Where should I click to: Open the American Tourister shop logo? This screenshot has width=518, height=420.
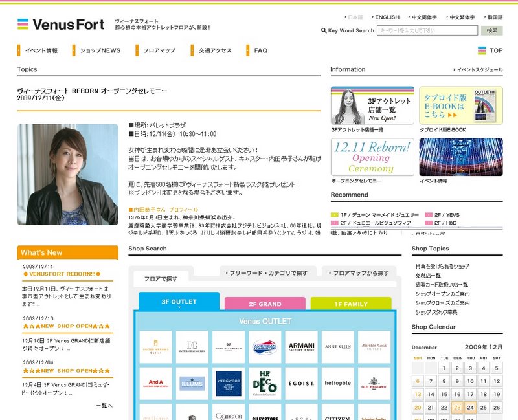coord(265,347)
